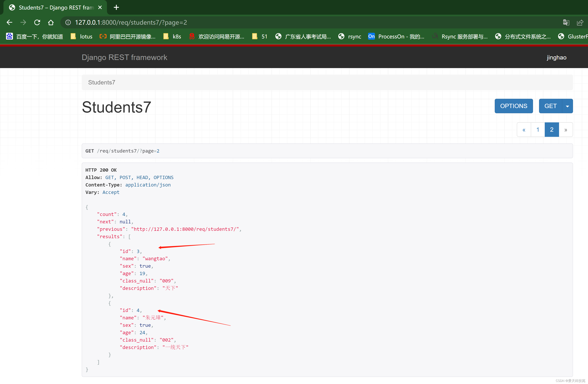
Task: Open the Baidu bookmark
Action: [35, 37]
